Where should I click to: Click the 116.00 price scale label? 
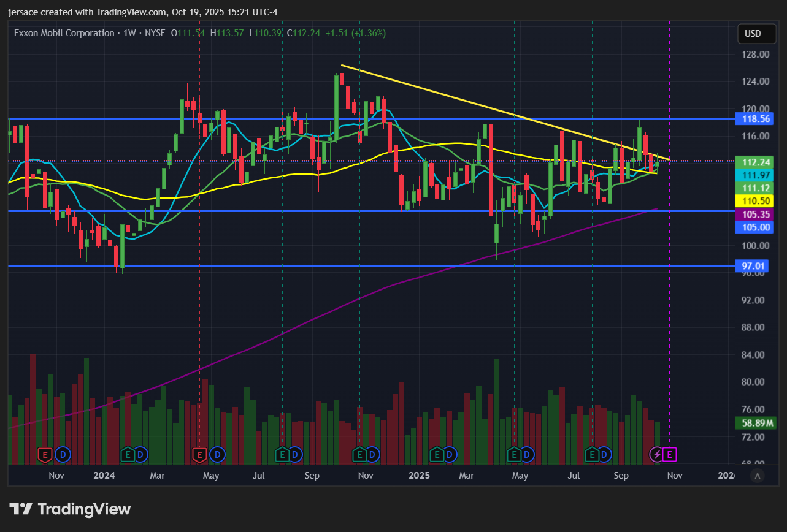pyautogui.click(x=755, y=136)
